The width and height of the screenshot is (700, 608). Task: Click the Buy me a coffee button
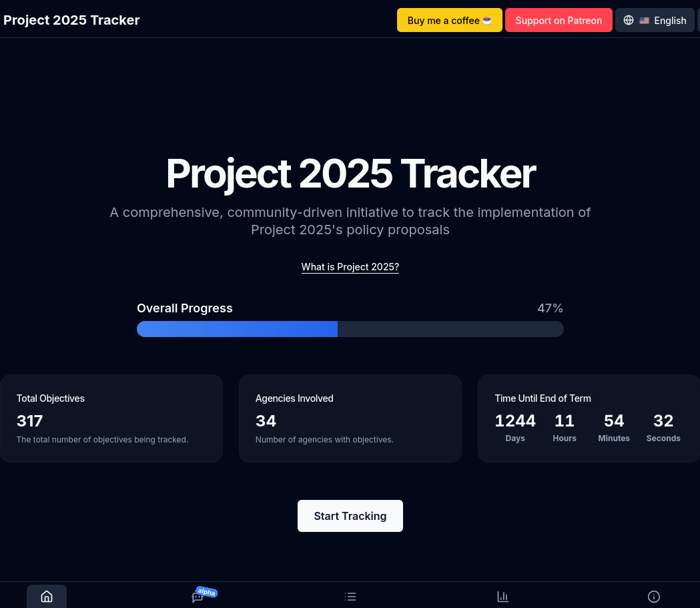pos(450,20)
